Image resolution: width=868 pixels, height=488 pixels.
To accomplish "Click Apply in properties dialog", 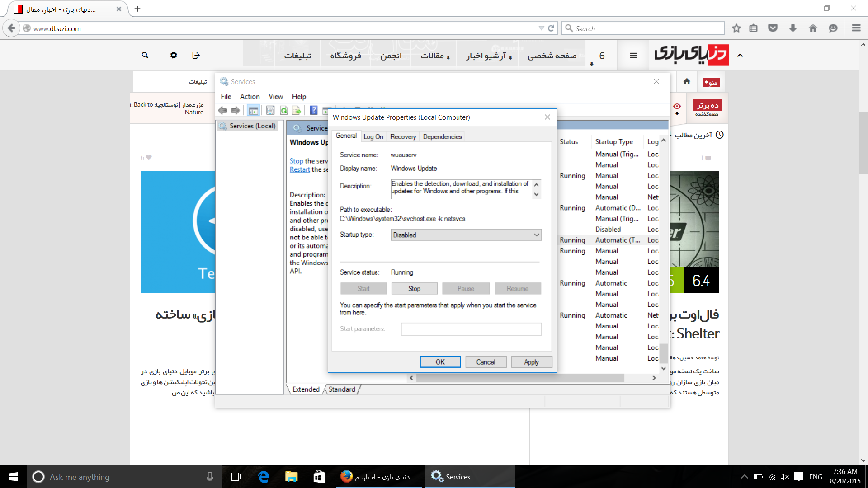I will (531, 362).
